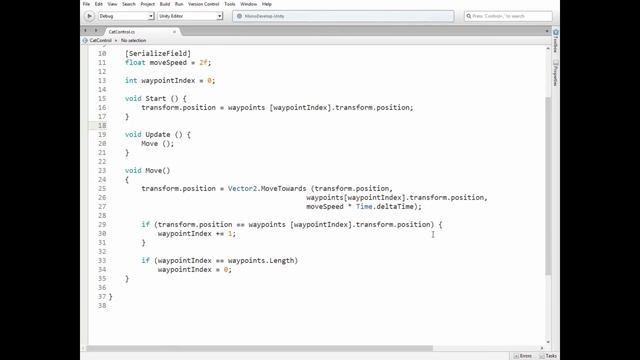This screenshot has width=640, height=360.
Task: Open the Help menu
Action: [267, 4]
